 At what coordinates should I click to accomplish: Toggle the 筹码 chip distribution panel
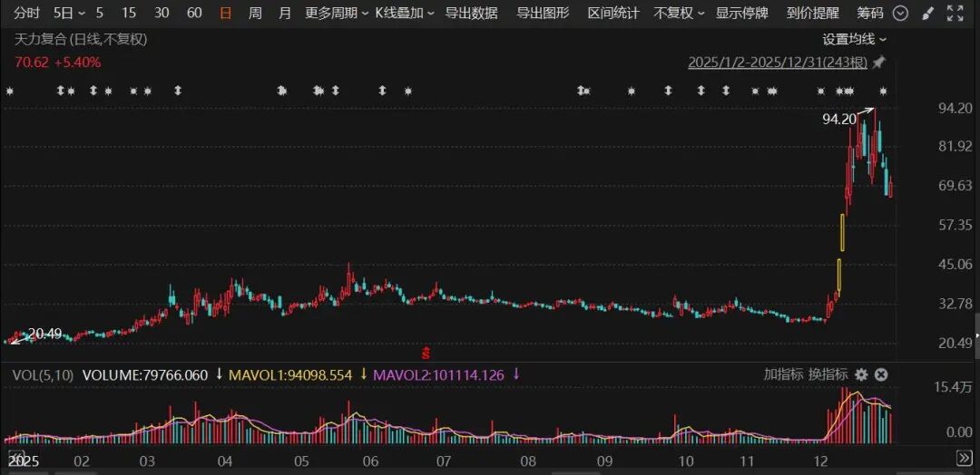coord(870,14)
